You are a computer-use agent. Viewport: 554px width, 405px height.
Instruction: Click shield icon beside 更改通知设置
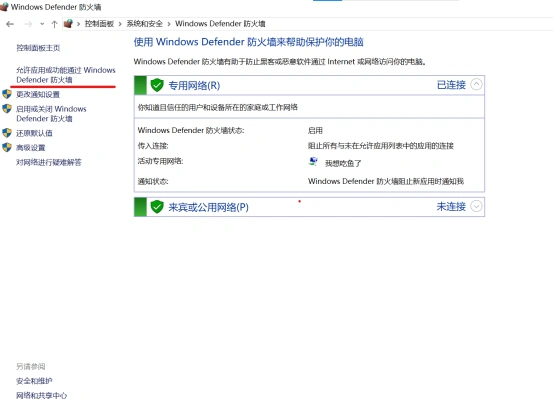tap(7, 94)
